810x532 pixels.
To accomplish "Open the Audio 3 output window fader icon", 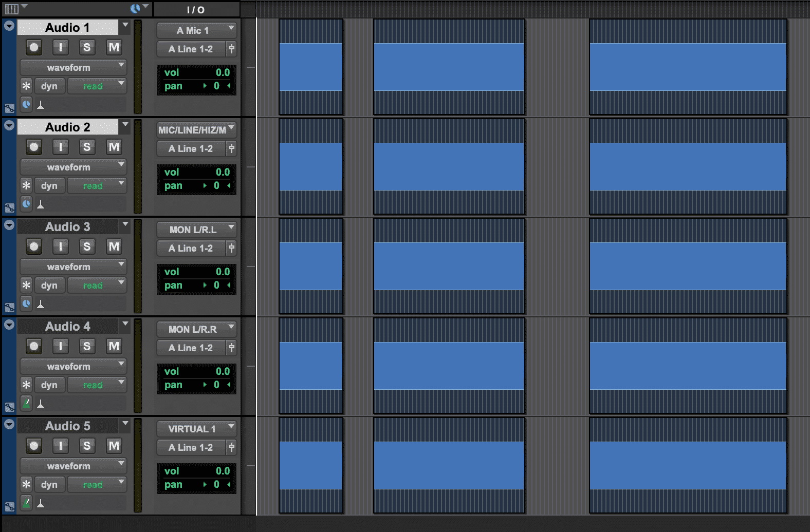I will tap(232, 249).
